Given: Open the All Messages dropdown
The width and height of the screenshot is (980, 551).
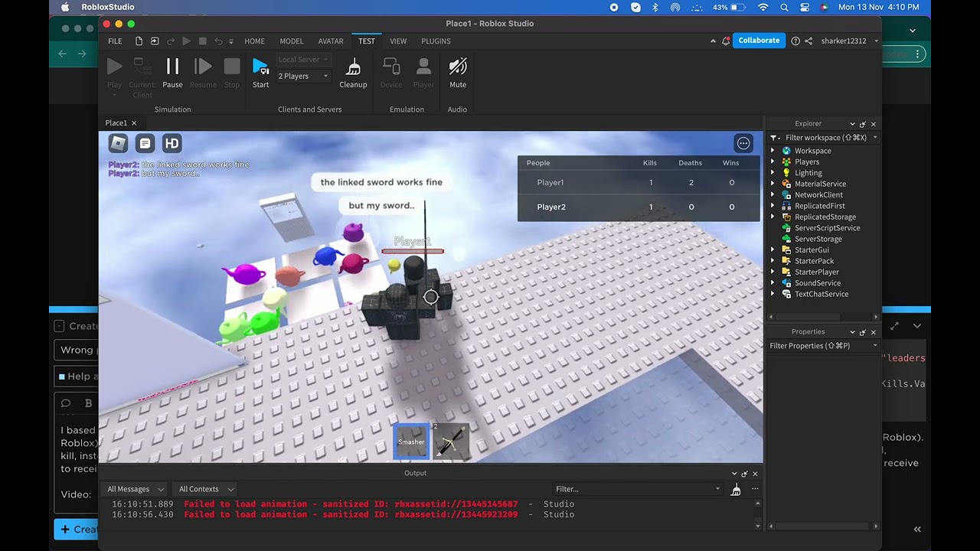Looking at the screenshot, I should (x=135, y=489).
